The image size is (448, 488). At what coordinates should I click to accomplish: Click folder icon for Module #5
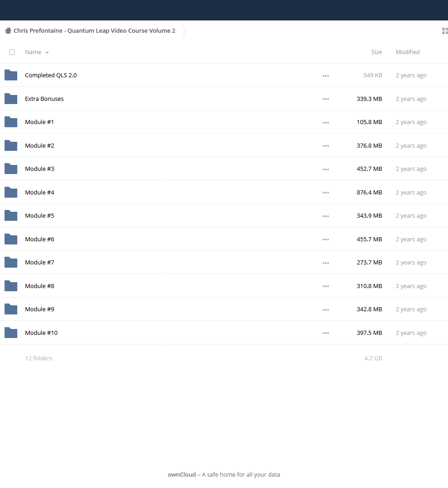(11, 216)
